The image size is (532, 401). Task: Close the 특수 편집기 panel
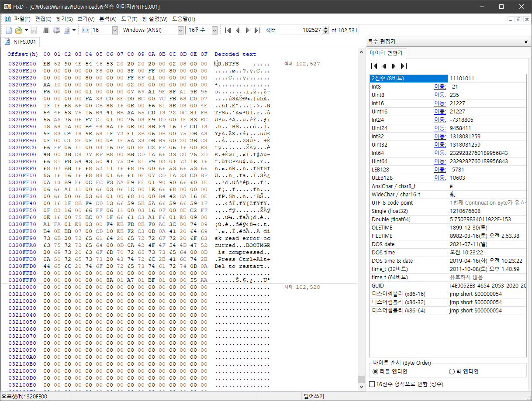click(x=525, y=42)
